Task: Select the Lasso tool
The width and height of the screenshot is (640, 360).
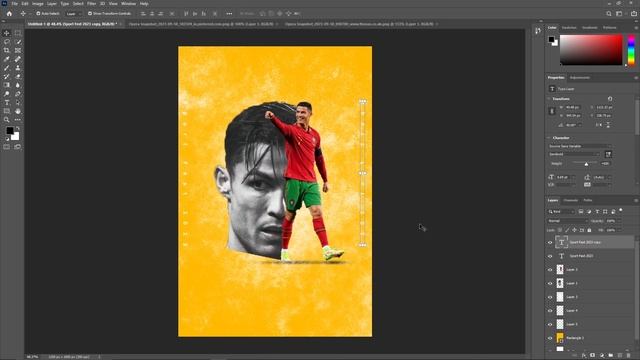Action: tap(7, 42)
